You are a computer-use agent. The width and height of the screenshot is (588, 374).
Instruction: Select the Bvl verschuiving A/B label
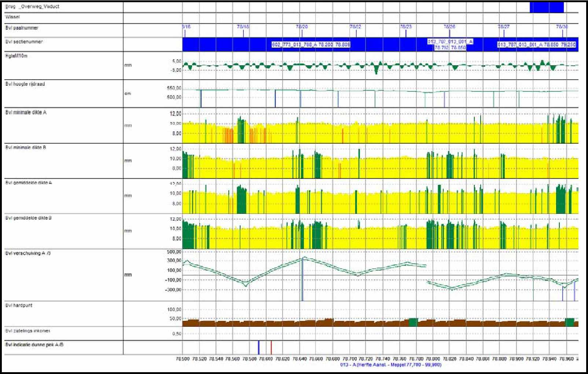point(28,253)
